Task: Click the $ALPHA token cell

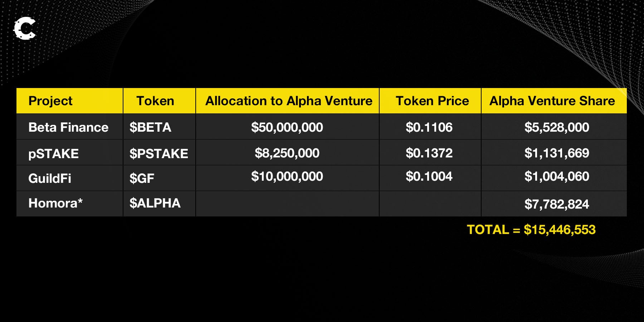Action: click(x=155, y=203)
